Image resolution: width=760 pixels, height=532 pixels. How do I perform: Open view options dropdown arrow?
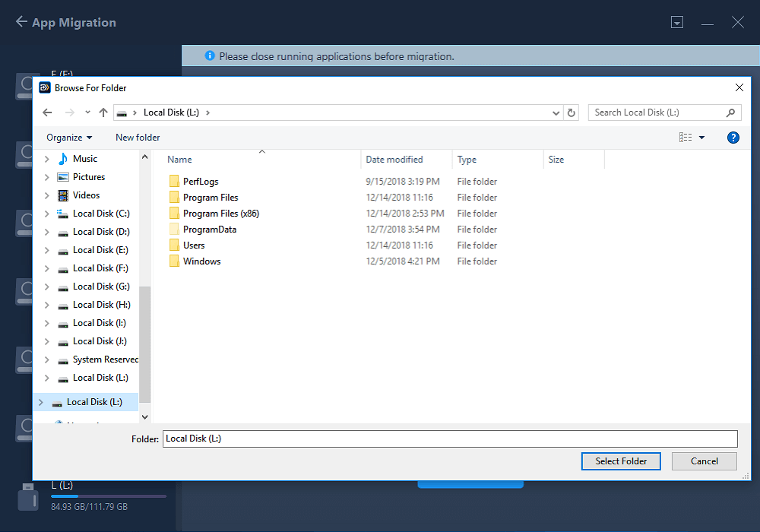[701, 138]
